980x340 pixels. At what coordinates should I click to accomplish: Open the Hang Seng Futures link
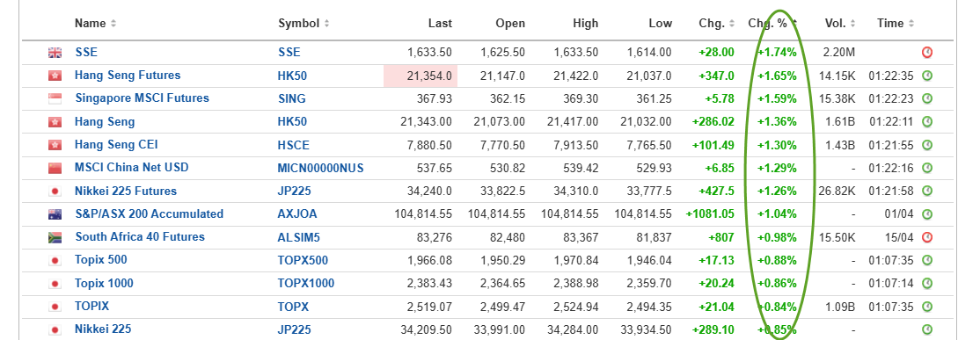[x=128, y=76]
